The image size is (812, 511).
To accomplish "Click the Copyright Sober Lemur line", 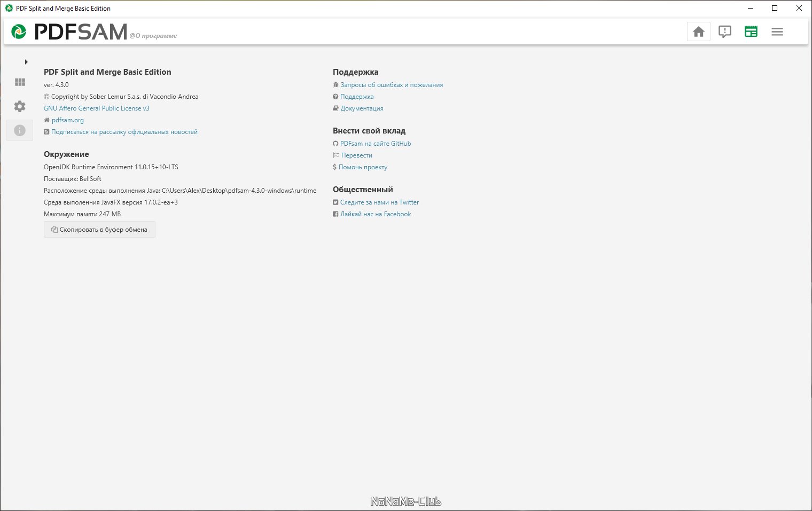I will [x=121, y=97].
